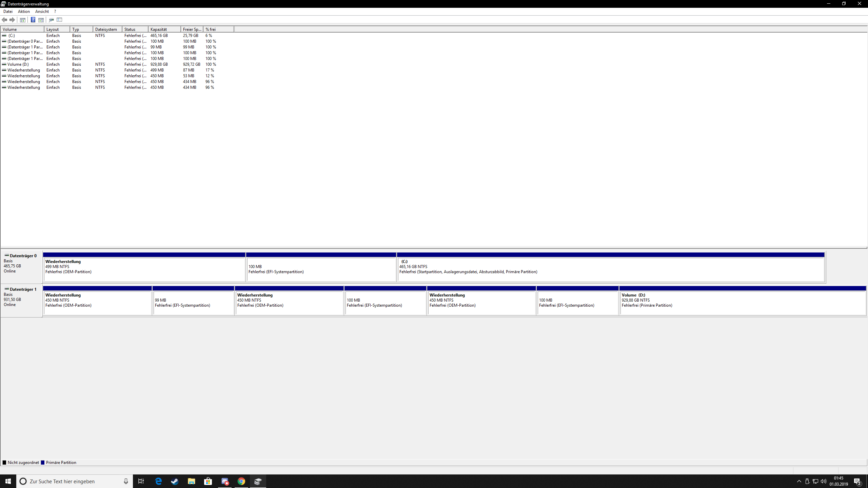This screenshot has height=488, width=868.
Task: Open the Datei menu
Action: [x=8, y=12]
